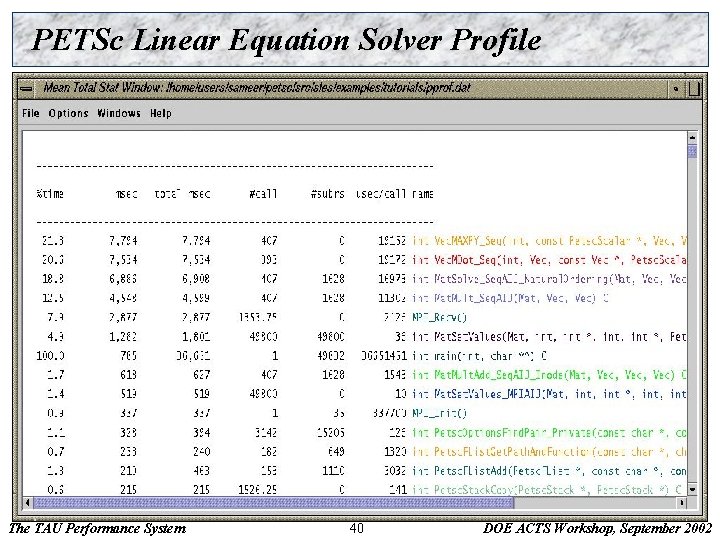Select the PetscStackCopy function row
This screenshot has width=720, height=540.
(361, 489)
